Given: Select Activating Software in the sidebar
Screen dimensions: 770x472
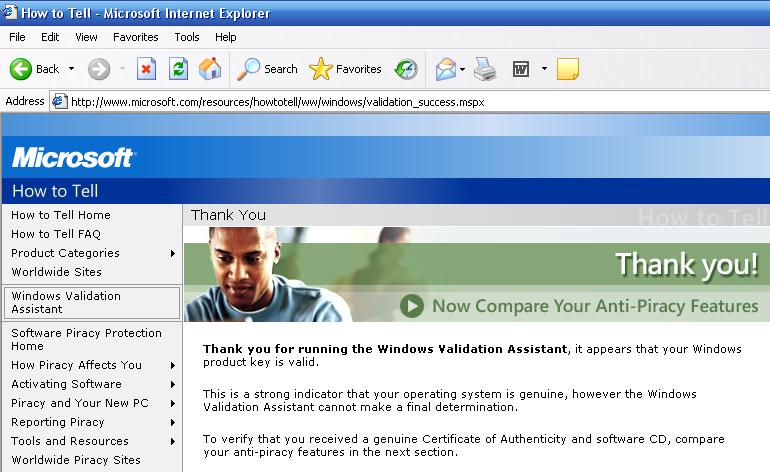Looking at the screenshot, I should click(66, 384).
